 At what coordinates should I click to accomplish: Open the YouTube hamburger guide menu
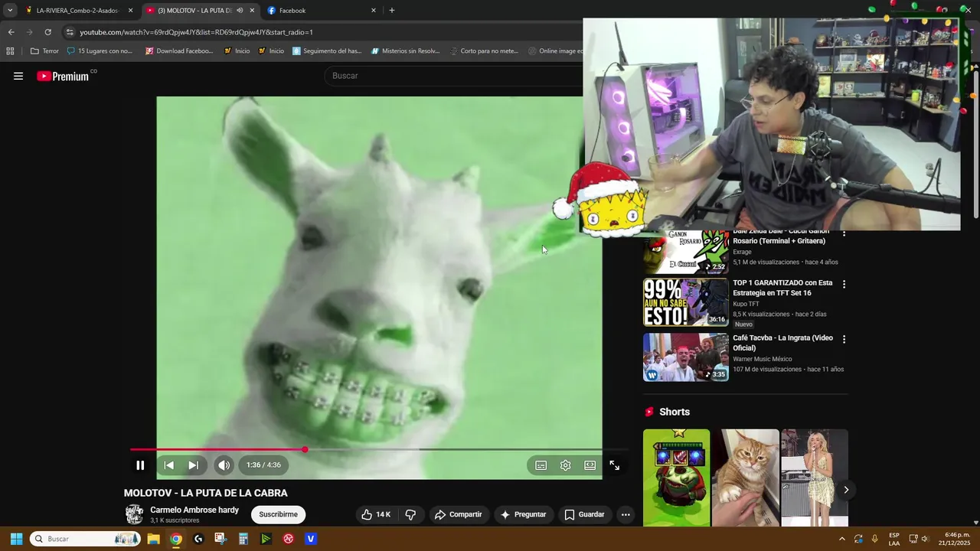pos(18,76)
